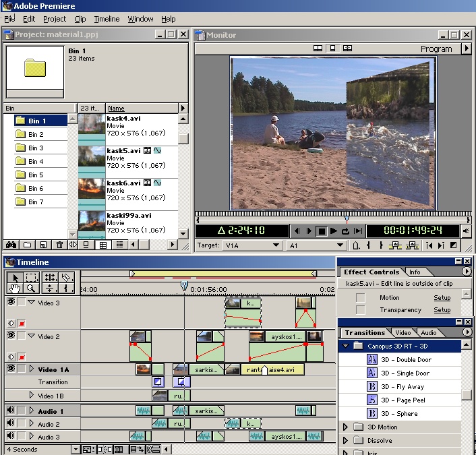Hide Video 2 track with eye icon
476x455 pixels.
pyautogui.click(x=11, y=335)
